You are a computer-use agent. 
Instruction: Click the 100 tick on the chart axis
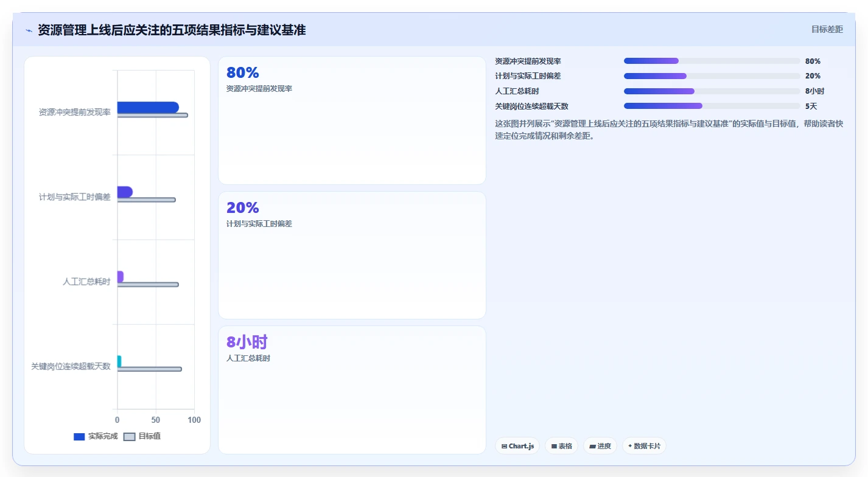click(194, 420)
